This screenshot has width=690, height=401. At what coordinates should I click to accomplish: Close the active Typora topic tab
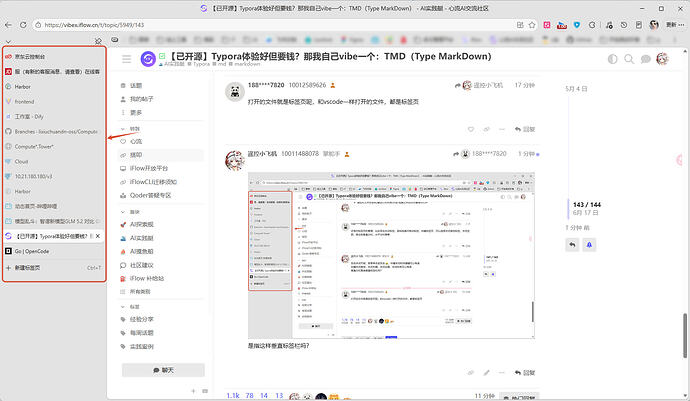click(98, 236)
